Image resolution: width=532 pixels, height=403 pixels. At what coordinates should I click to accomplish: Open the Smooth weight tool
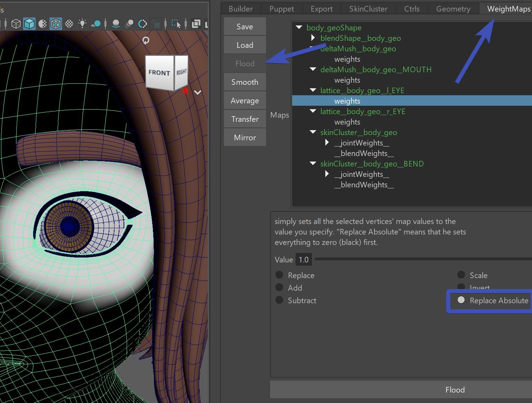coord(245,82)
